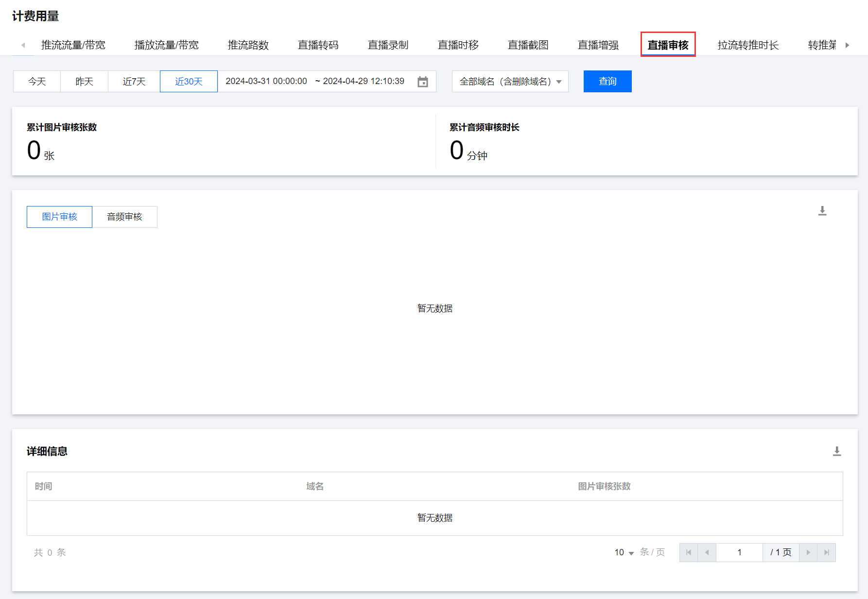The height and width of the screenshot is (599, 868).
Task: Go to the next page of results
Action: [808, 552]
